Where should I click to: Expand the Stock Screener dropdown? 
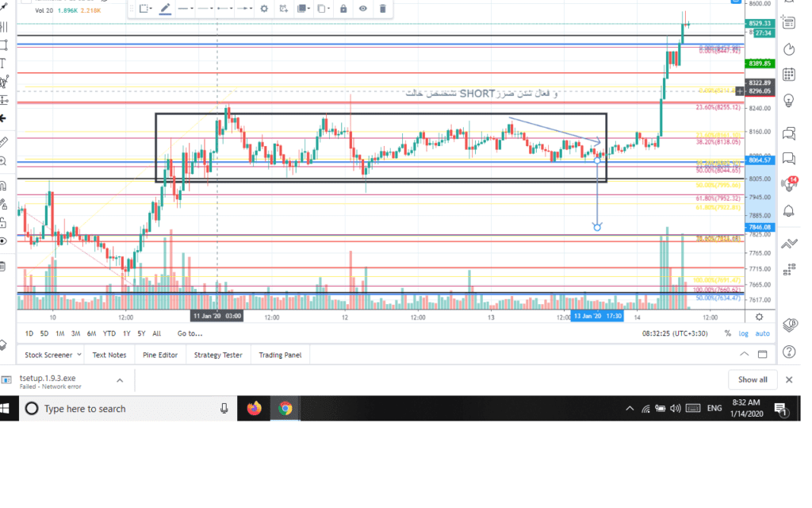79,356
